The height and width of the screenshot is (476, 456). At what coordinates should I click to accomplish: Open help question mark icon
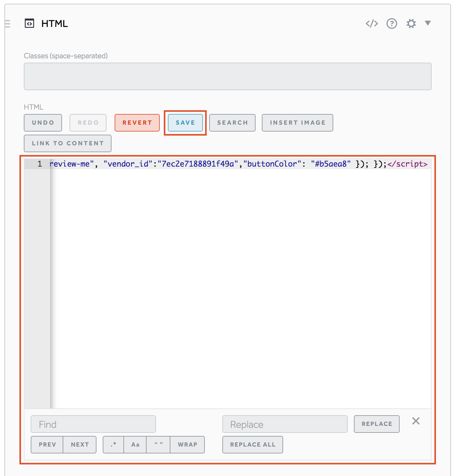click(x=391, y=23)
